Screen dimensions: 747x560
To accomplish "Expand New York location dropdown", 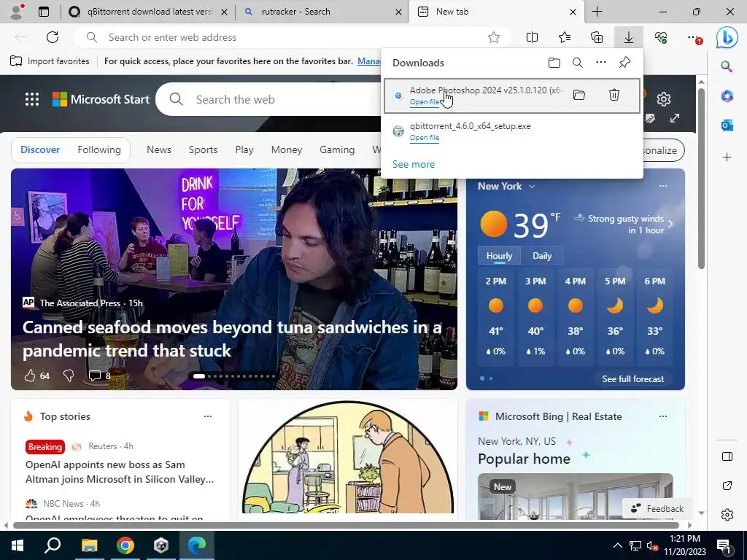I will (532, 186).
